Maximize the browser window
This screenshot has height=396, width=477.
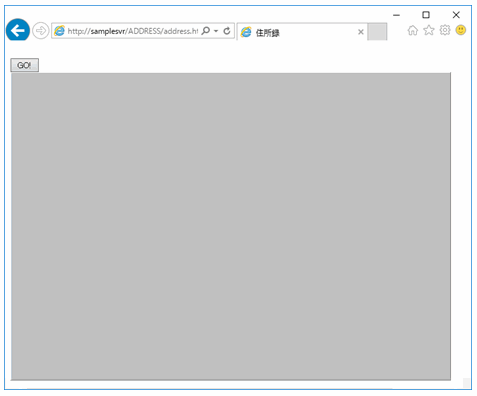point(426,15)
